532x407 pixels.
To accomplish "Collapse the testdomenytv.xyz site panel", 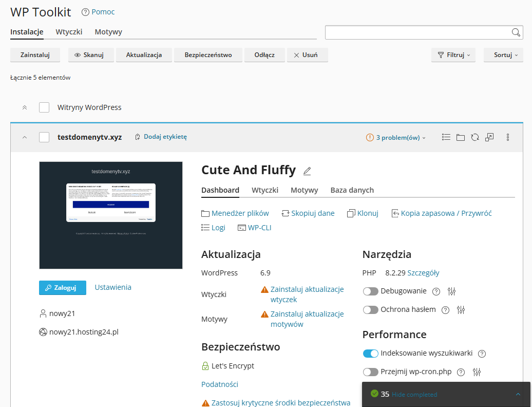I will [24, 137].
